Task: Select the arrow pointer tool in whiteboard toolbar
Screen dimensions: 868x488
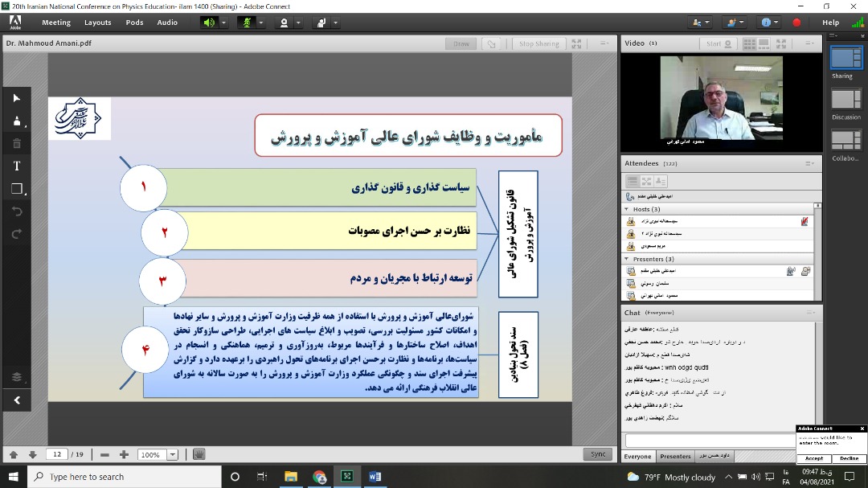Action: coord(17,98)
